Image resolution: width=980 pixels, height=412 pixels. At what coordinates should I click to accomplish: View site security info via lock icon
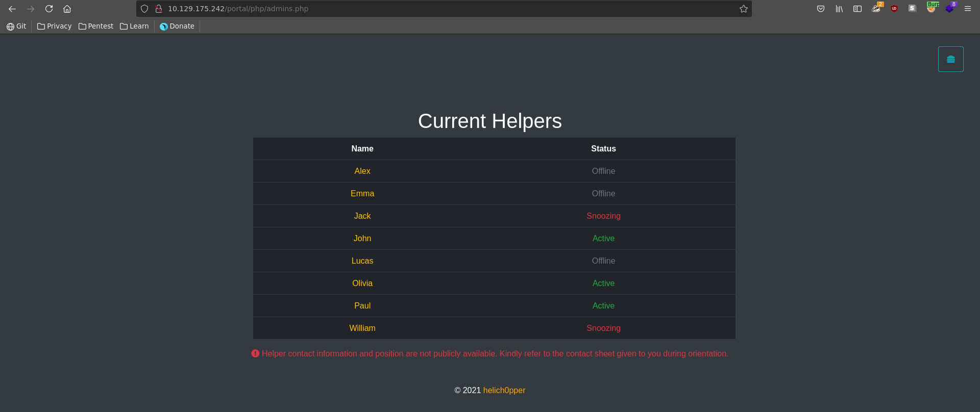pos(159,9)
